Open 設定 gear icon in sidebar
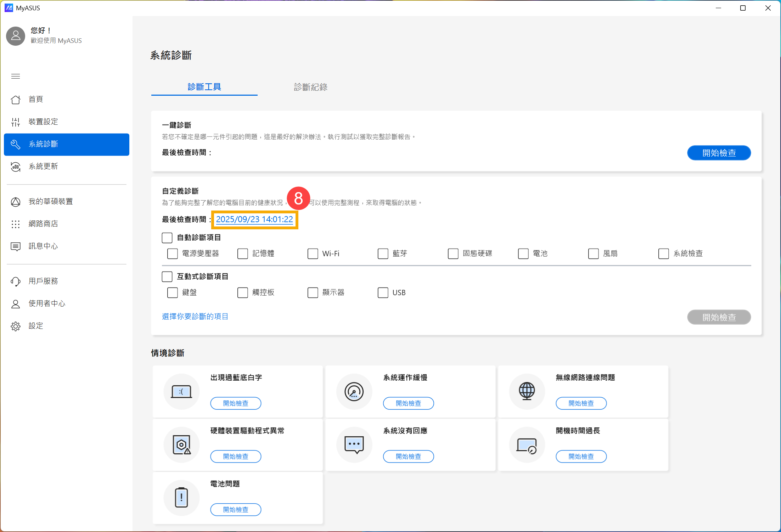Image resolution: width=781 pixels, height=532 pixels. pyautogui.click(x=16, y=326)
